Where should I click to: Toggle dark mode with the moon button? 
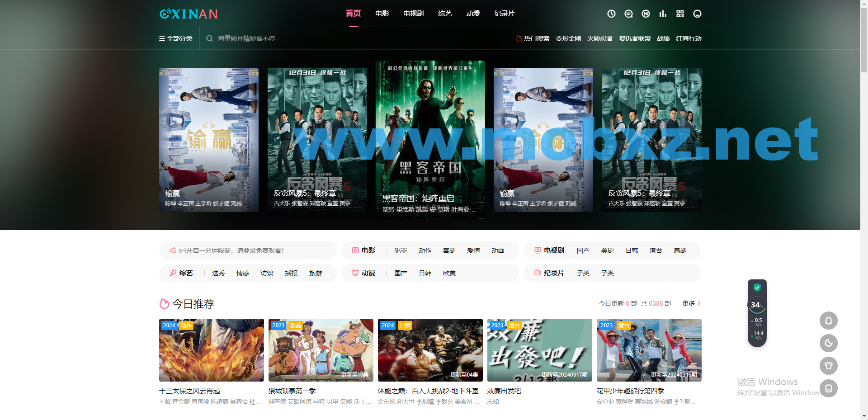pyautogui.click(x=828, y=343)
